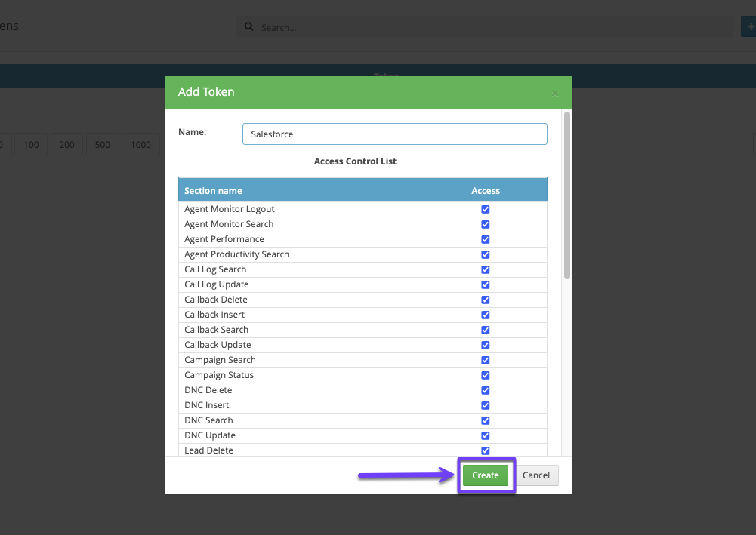Image resolution: width=756 pixels, height=535 pixels.
Task: Select the 500 page size button
Action: 103,145
